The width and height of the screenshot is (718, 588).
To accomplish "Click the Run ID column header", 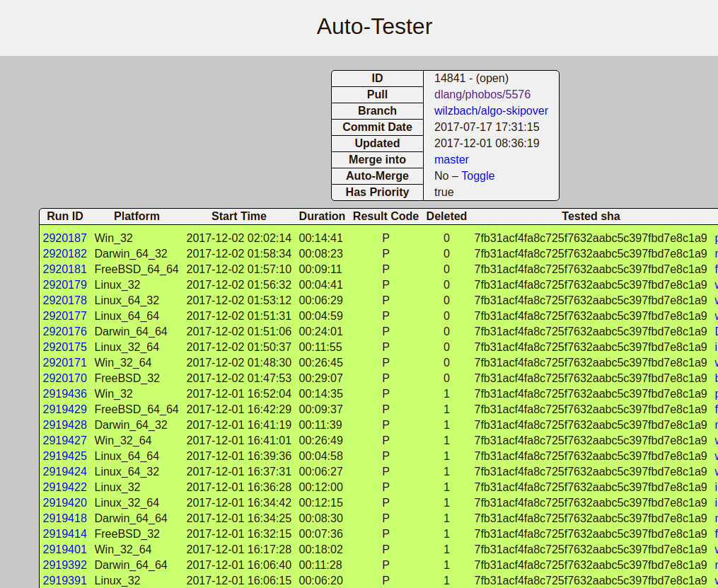I will point(65,216).
